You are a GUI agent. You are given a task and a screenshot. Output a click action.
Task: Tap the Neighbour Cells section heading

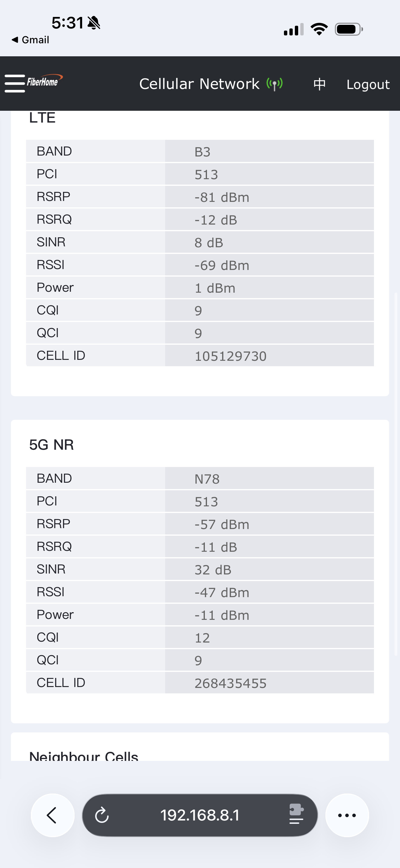[x=84, y=756]
